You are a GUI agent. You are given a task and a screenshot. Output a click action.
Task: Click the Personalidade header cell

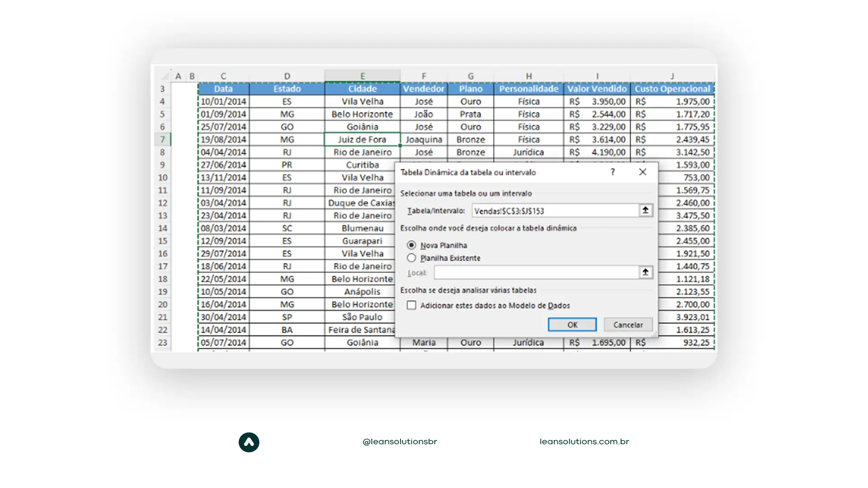(528, 89)
